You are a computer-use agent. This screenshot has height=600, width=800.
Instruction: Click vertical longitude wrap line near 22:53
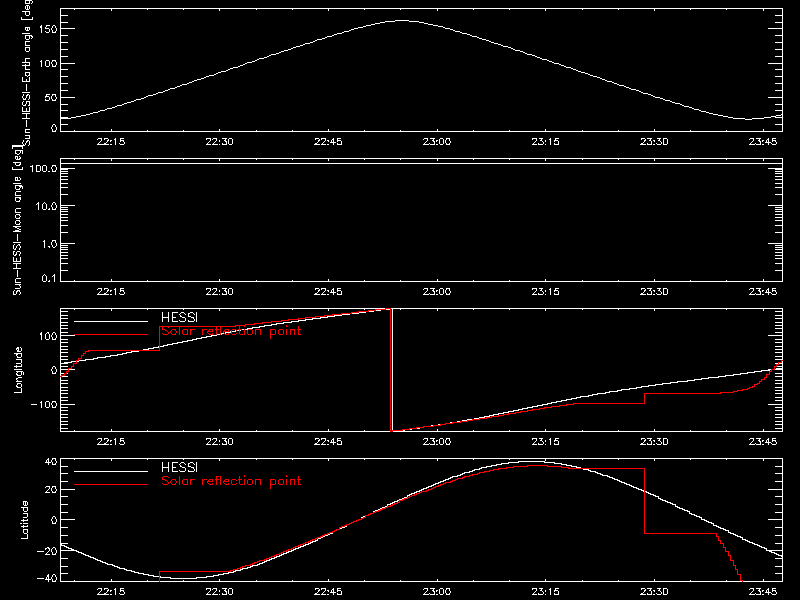[392, 370]
